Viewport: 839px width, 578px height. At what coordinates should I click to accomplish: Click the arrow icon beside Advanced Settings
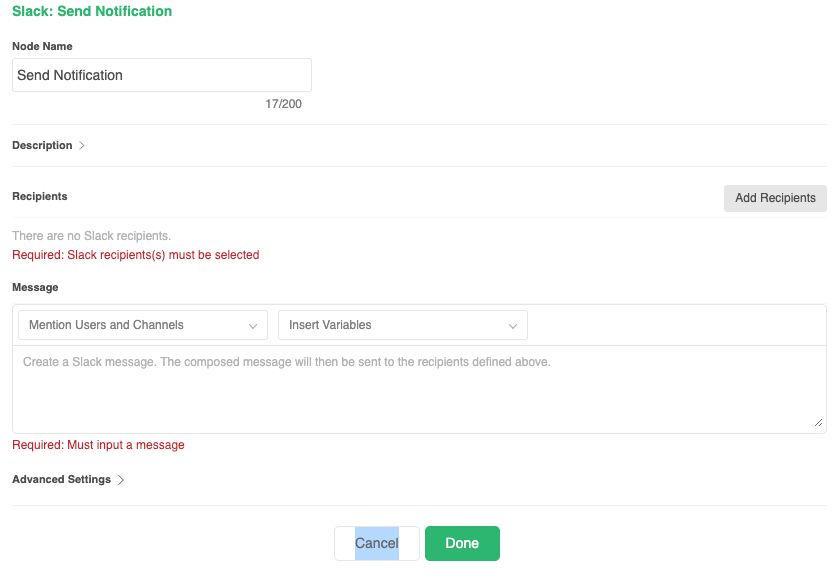coord(121,480)
